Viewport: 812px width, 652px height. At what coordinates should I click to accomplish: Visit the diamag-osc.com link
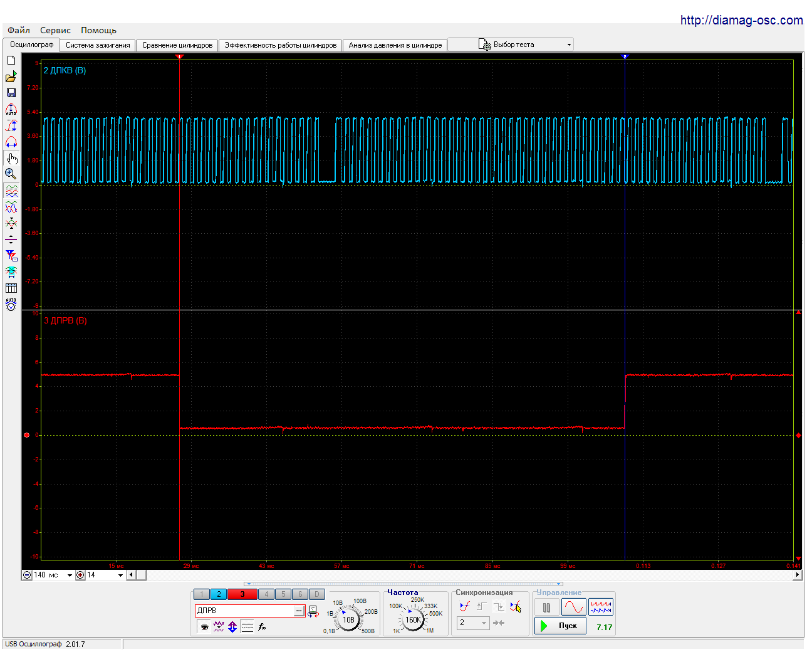(x=741, y=20)
